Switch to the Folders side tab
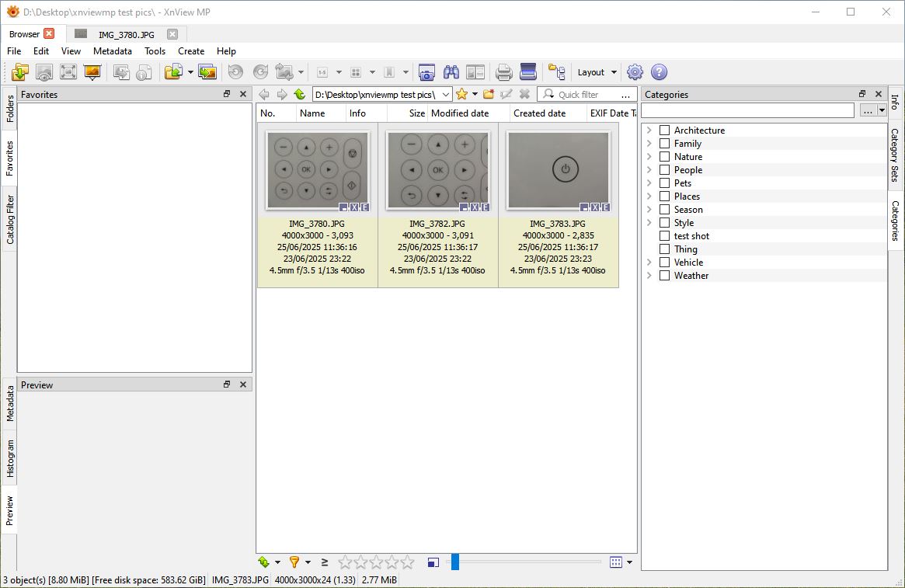The image size is (905, 588). (x=10, y=109)
